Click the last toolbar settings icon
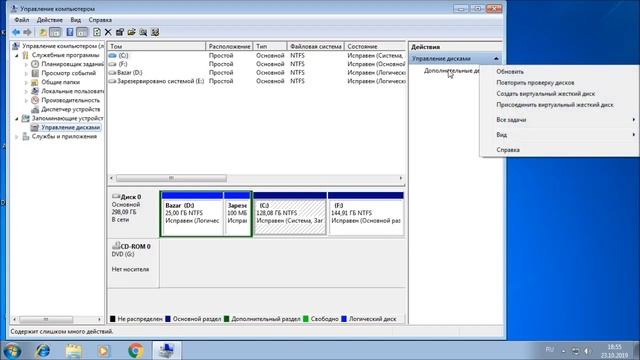The image size is (640, 360). click(x=155, y=32)
